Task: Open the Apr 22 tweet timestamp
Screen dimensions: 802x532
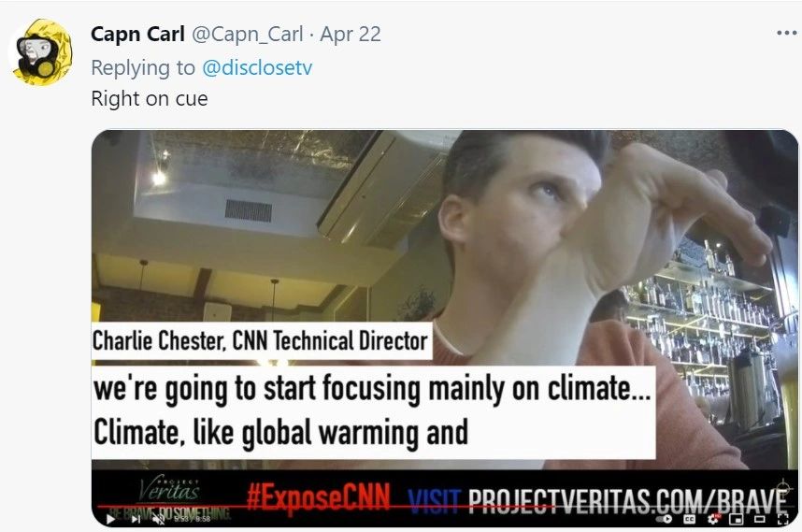Action: click(351, 35)
